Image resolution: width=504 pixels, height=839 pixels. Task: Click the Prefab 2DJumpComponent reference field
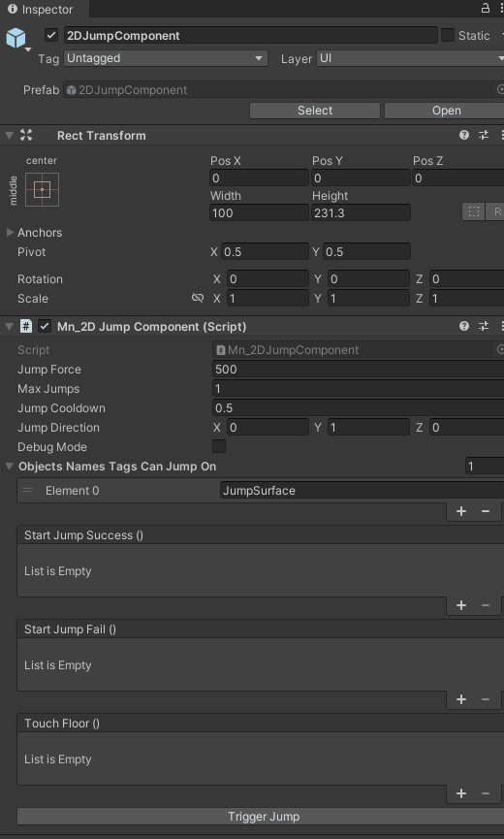283,90
